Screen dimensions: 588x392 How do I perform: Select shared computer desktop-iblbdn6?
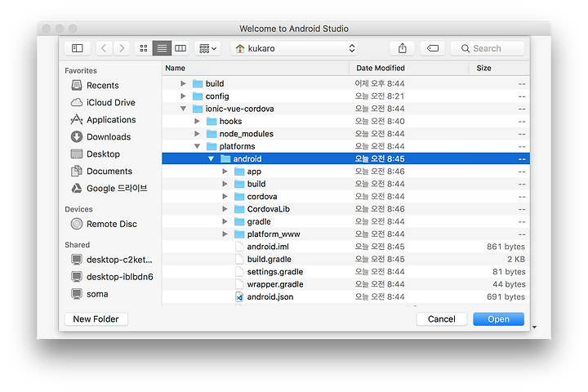(112, 277)
